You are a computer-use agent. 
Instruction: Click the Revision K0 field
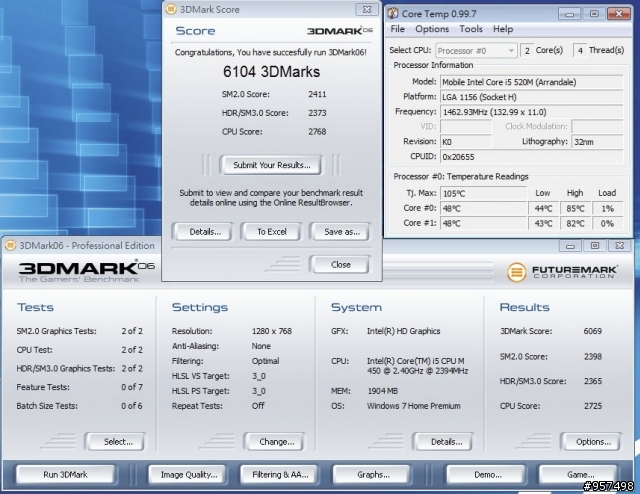465,142
